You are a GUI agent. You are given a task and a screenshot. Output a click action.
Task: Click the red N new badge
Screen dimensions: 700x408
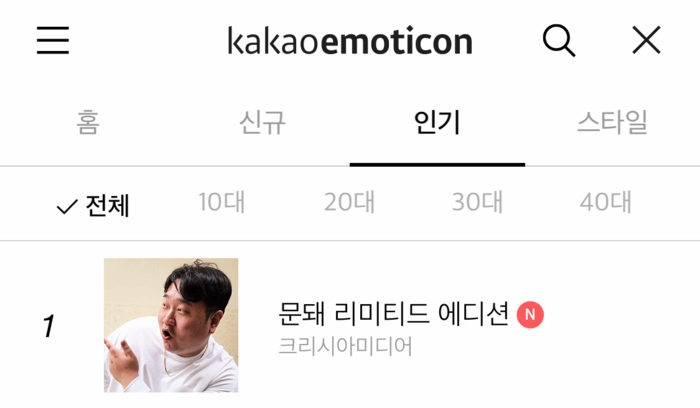click(530, 315)
